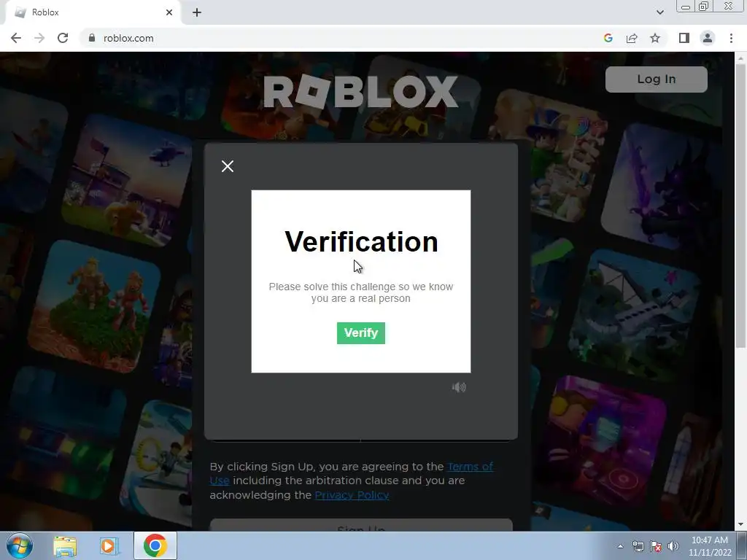Image resolution: width=747 pixels, height=560 pixels.
Task: Click the volume tray icon
Action: [673, 546]
